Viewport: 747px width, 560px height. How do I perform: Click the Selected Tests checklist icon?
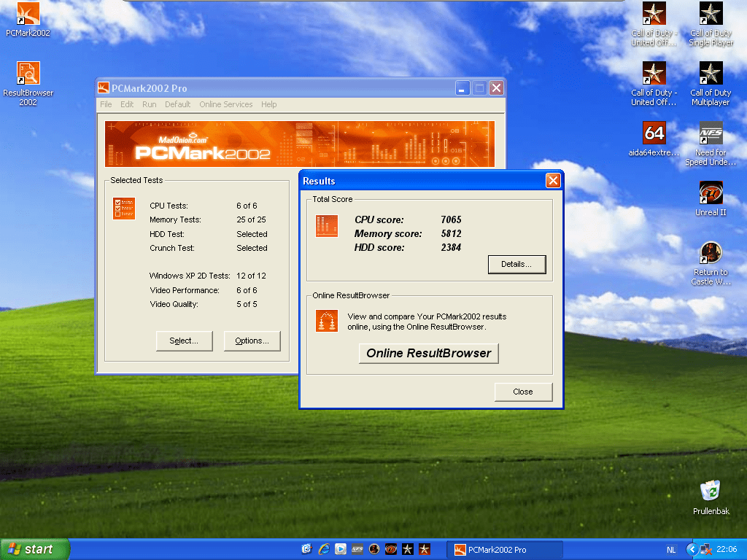pyautogui.click(x=124, y=208)
